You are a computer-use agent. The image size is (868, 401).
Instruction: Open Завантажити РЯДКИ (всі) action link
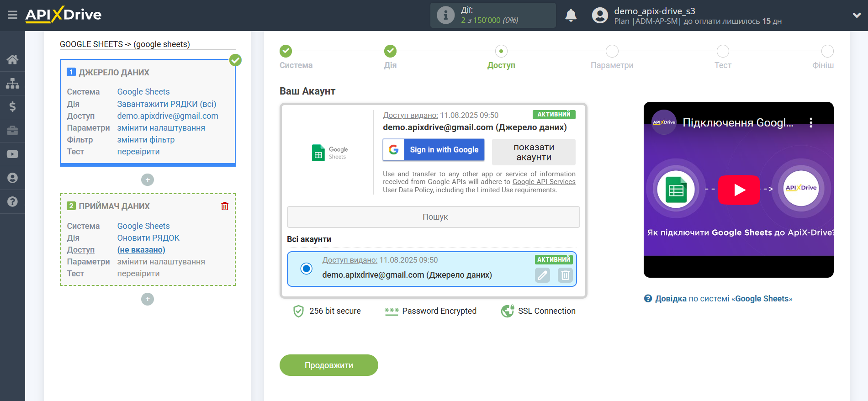coord(167,104)
